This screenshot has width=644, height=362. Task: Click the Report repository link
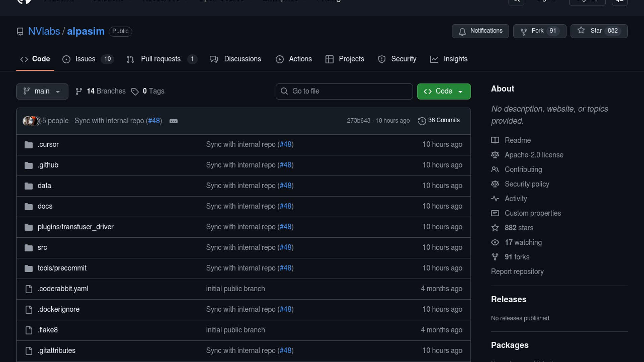[517, 271]
